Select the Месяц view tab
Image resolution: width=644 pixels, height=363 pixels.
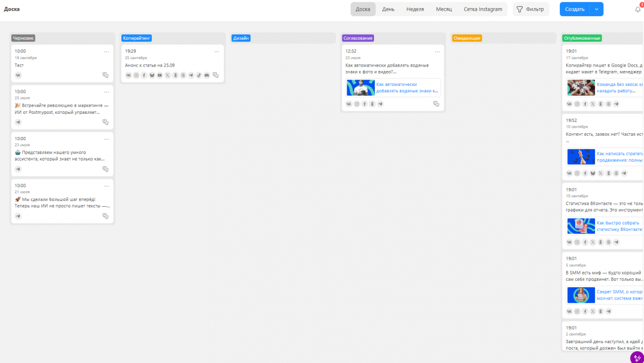click(x=443, y=9)
